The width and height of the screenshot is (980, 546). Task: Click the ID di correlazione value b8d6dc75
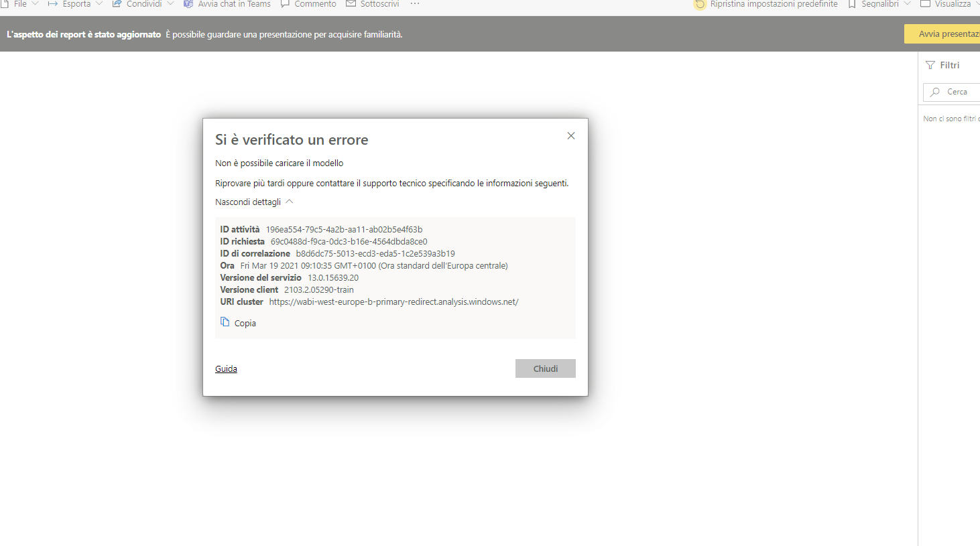pos(375,254)
